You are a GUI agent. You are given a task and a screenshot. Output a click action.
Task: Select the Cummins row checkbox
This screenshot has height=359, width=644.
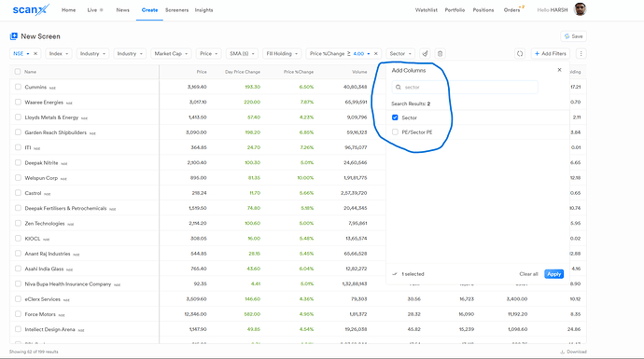coord(18,87)
